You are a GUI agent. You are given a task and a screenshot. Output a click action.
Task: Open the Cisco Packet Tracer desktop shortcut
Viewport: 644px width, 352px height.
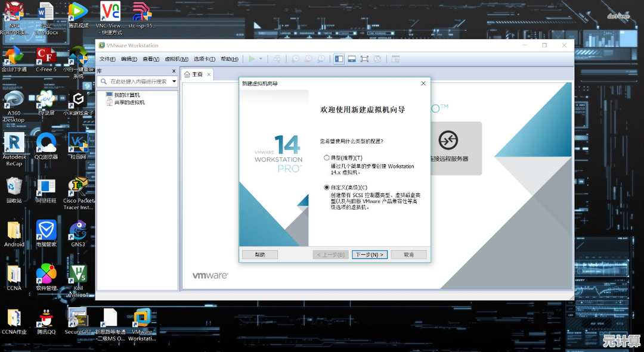78,193
